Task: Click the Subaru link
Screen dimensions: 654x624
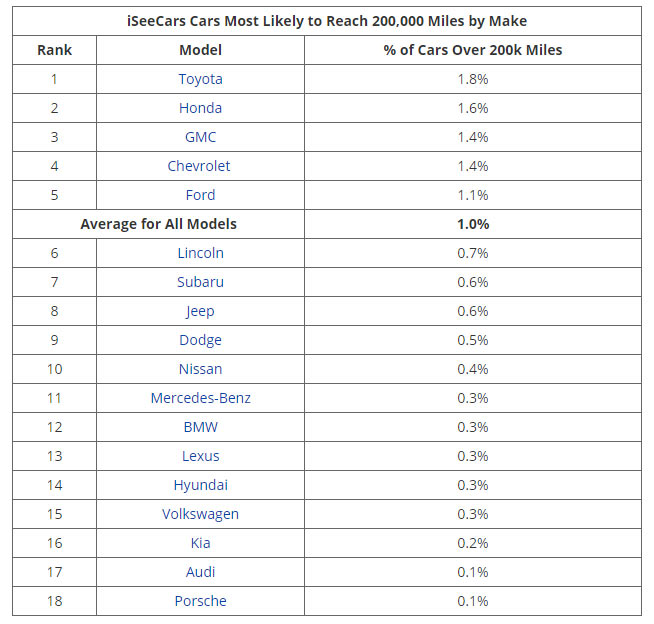Action: coord(200,282)
